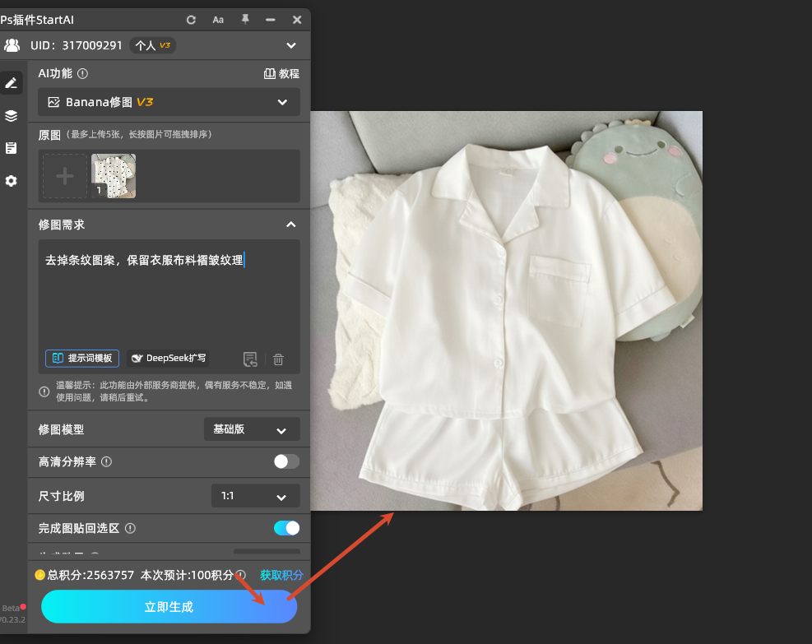Click the uploaded shirt image thumbnail
The image size is (812, 644).
(x=113, y=175)
